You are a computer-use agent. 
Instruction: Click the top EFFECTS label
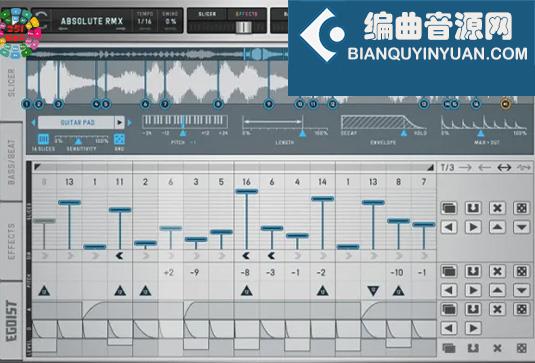click(246, 14)
